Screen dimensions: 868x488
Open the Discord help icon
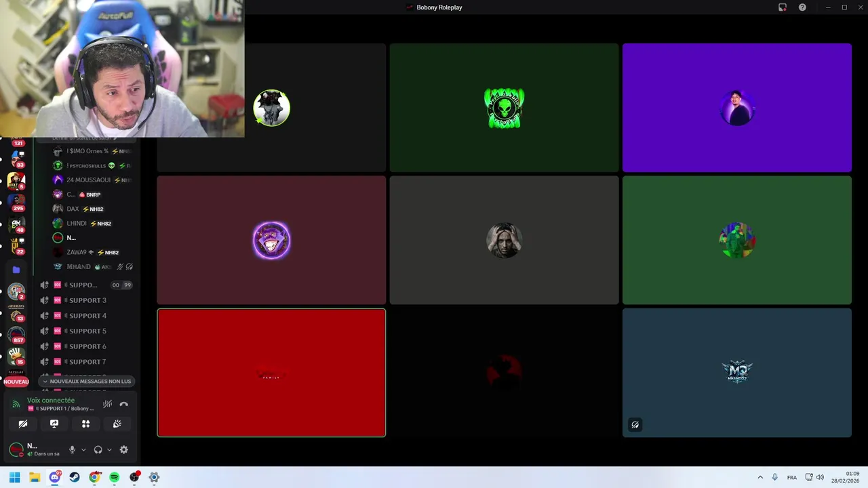802,7
